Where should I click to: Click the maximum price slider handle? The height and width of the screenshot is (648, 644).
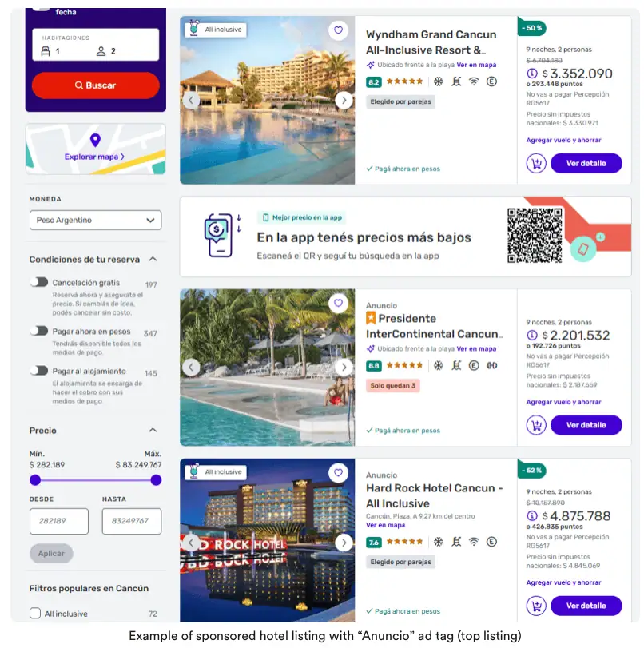[156, 480]
